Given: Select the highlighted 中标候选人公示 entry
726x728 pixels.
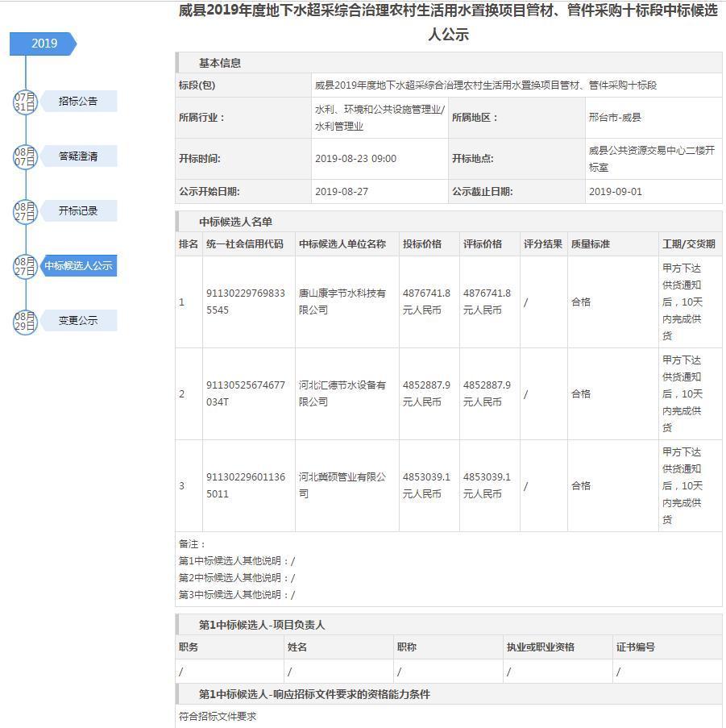Looking at the screenshot, I should click(x=78, y=266).
